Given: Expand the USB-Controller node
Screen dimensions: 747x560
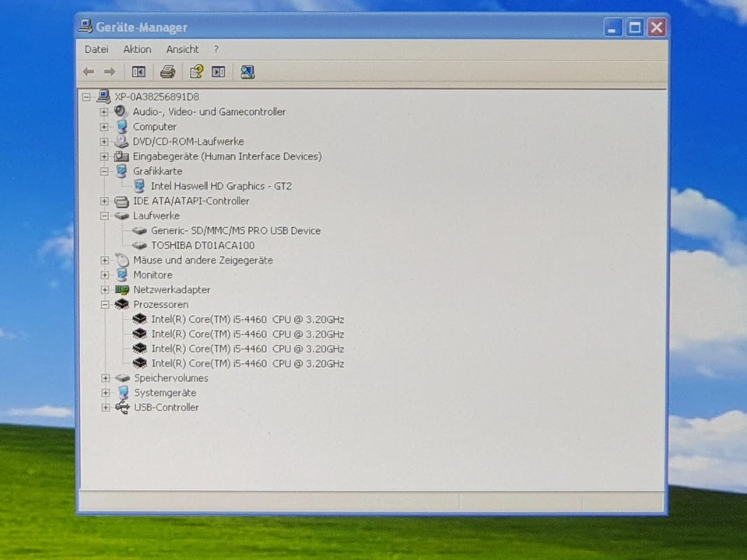Looking at the screenshot, I should tap(105, 408).
